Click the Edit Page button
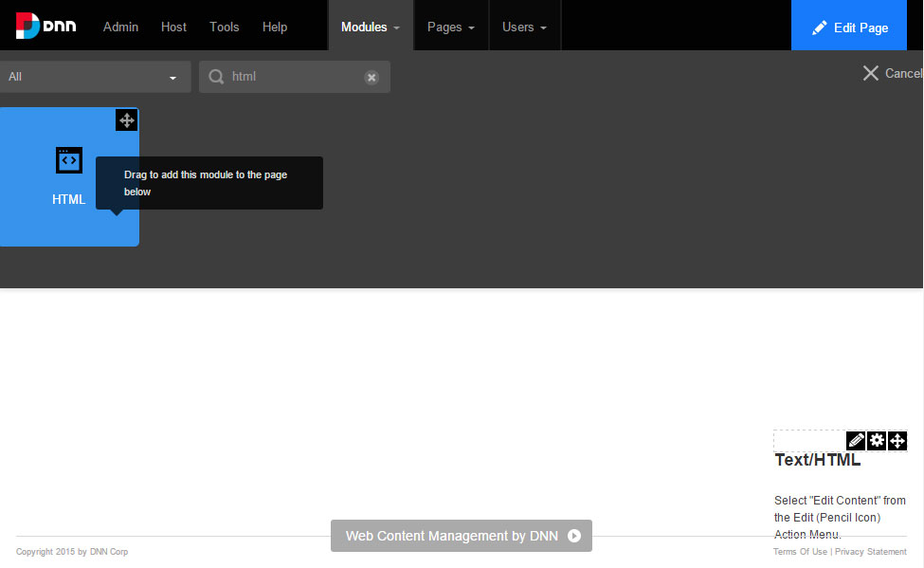This screenshot has height=568, width=924. click(x=848, y=26)
